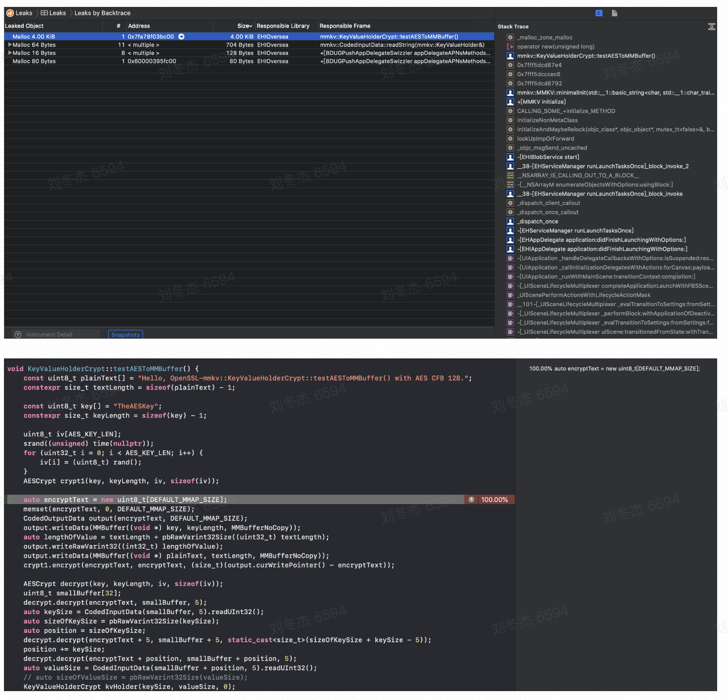This screenshot has height=700, width=728.
Task: Open the document inspector icon
Action: tap(614, 13)
